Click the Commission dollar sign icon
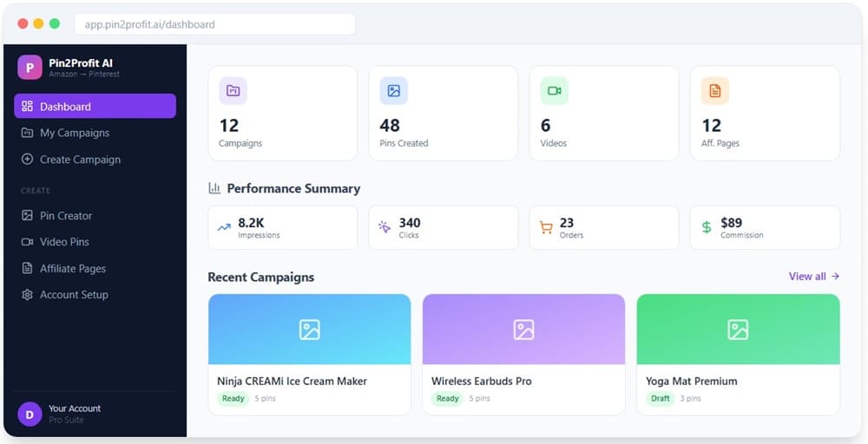The width and height of the screenshot is (868, 444). (x=707, y=227)
